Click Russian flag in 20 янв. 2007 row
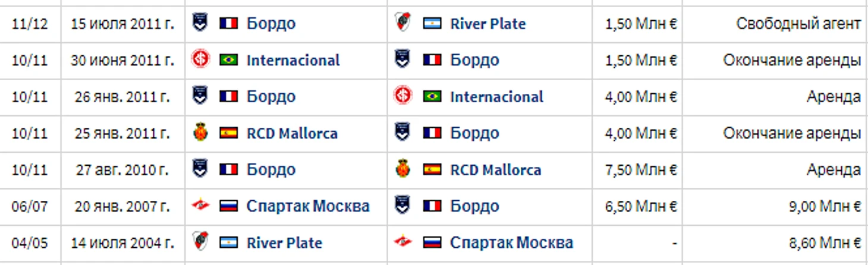 (x=229, y=207)
